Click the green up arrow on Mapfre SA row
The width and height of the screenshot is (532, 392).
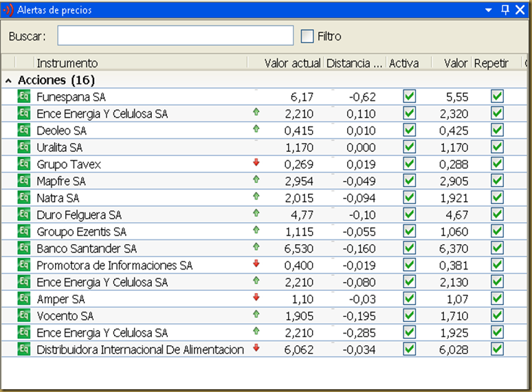[x=256, y=179]
